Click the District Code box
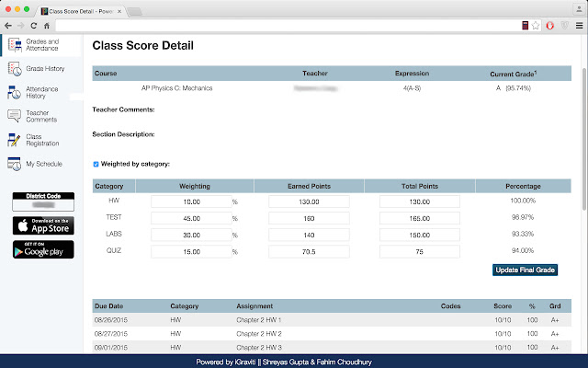588x368 pixels. pos(43,201)
